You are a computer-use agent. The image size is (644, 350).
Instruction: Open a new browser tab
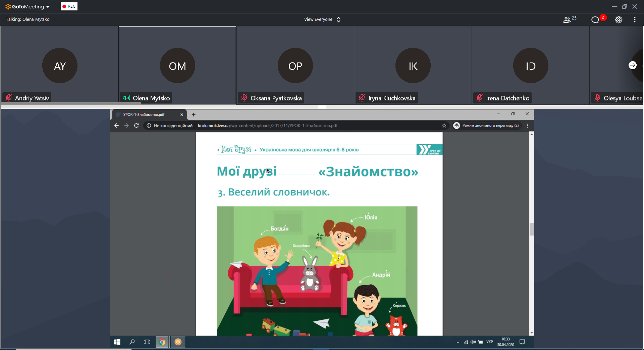click(194, 115)
